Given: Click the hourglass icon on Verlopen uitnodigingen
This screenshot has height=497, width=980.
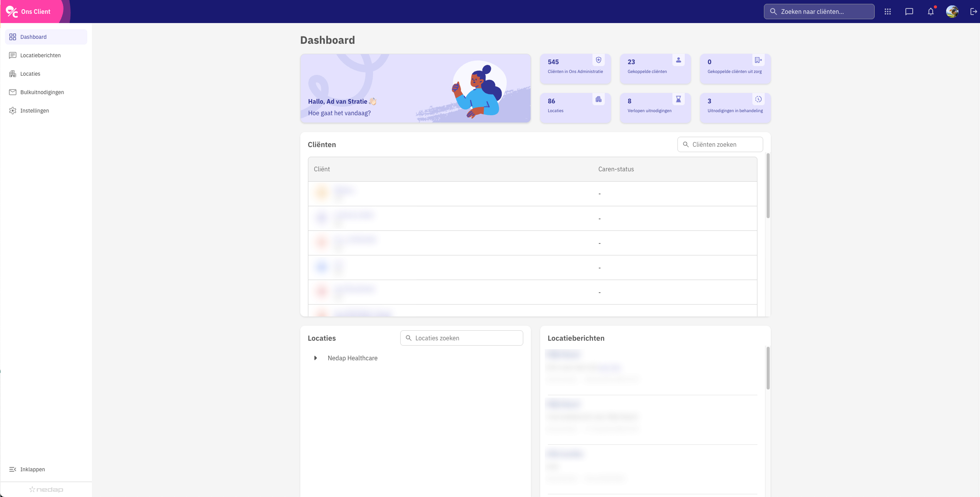Looking at the screenshot, I should click(x=678, y=99).
